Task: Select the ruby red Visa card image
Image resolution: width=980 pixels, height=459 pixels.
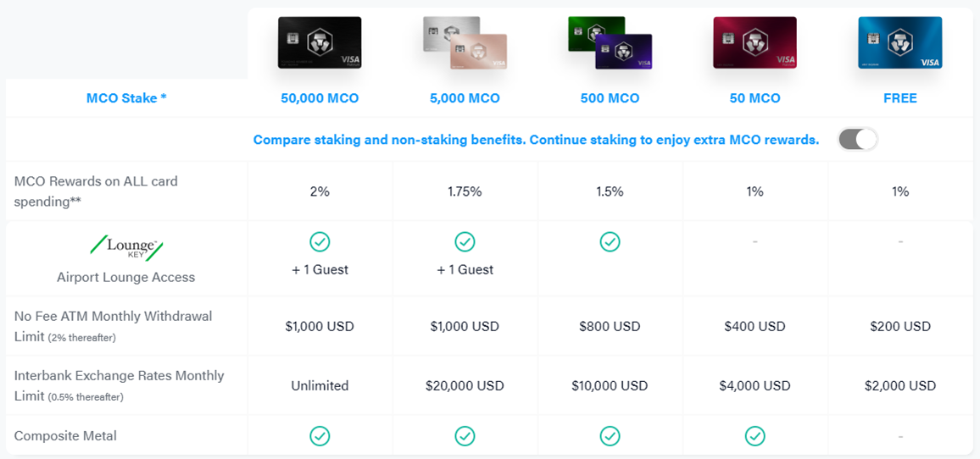Action: (x=755, y=42)
